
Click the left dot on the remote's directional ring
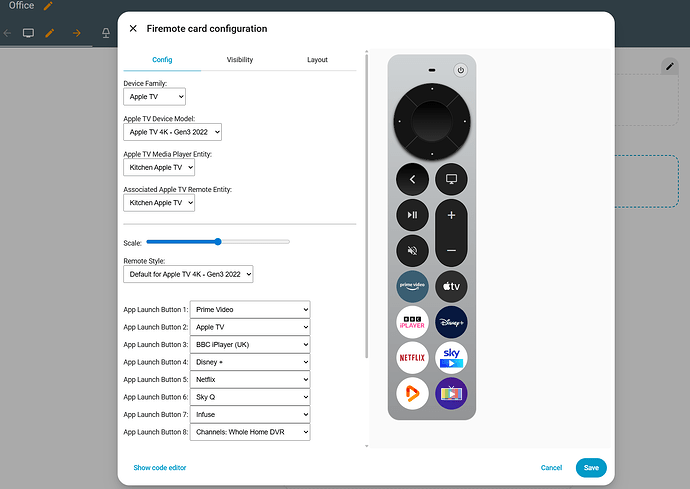400,121
